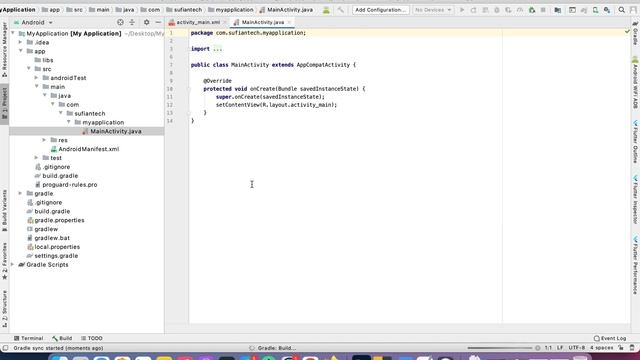
Task: Click the Run app play icon
Action: pyautogui.click(x=462, y=10)
